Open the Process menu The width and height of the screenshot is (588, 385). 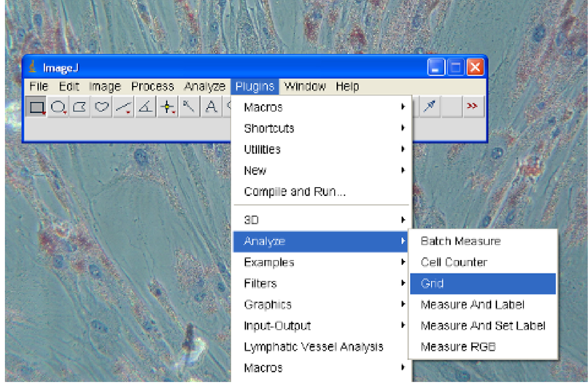click(x=152, y=86)
